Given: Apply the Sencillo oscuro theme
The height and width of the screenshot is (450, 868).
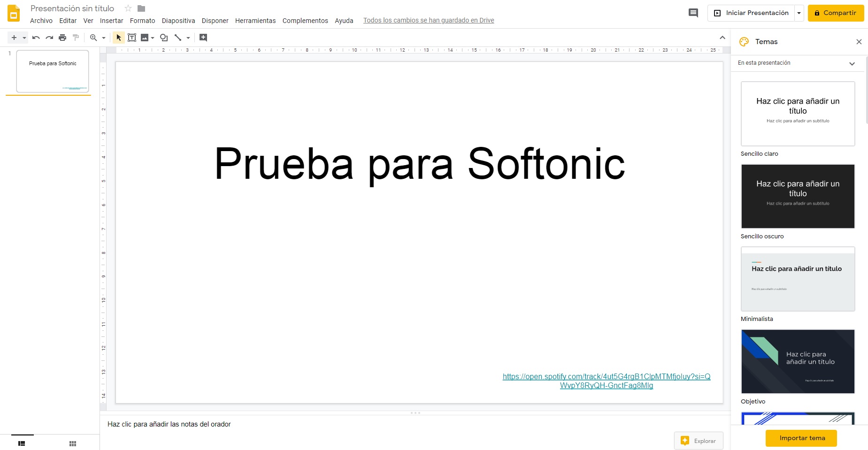Looking at the screenshot, I should pos(798,196).
